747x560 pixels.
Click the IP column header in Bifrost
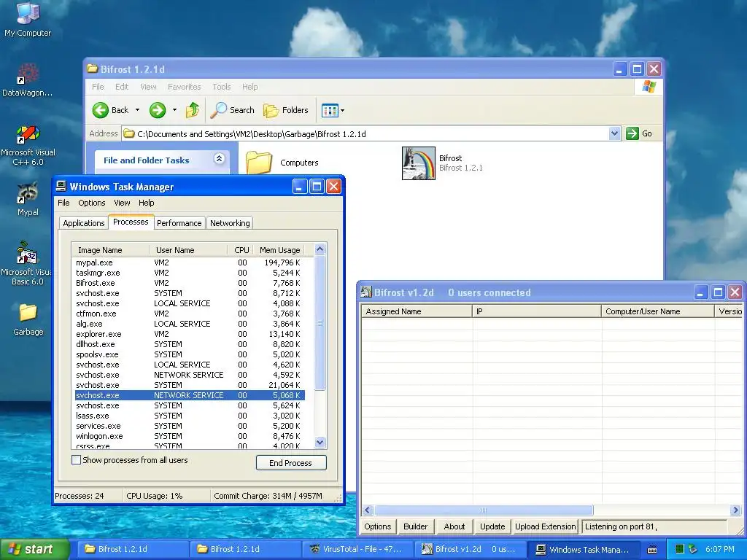[537, 311]
